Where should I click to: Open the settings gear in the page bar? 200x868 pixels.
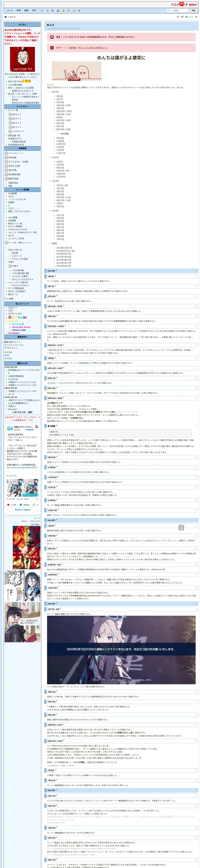coord(196,17)
